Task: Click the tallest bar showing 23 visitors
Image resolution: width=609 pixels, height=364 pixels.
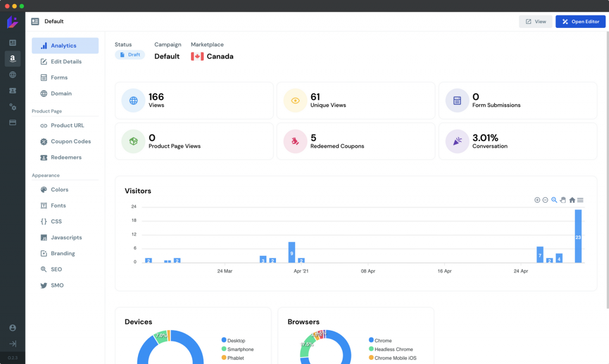Action: point(578,236)
